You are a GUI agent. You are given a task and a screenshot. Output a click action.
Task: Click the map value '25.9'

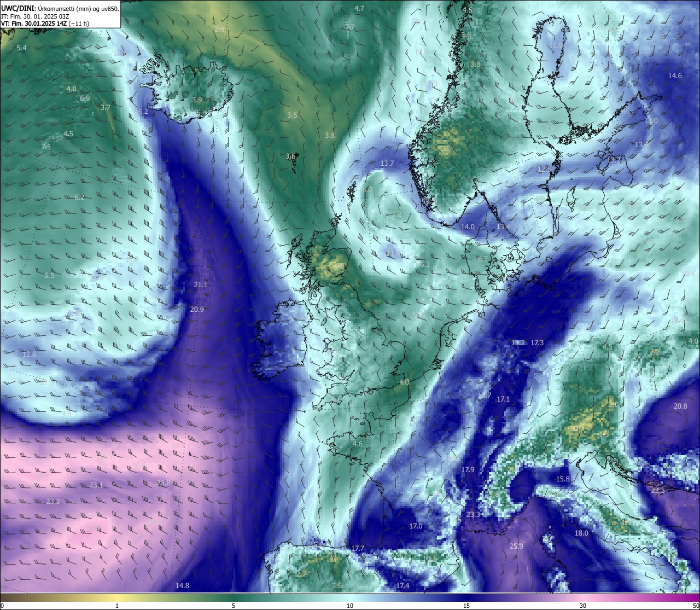(516, 547)
